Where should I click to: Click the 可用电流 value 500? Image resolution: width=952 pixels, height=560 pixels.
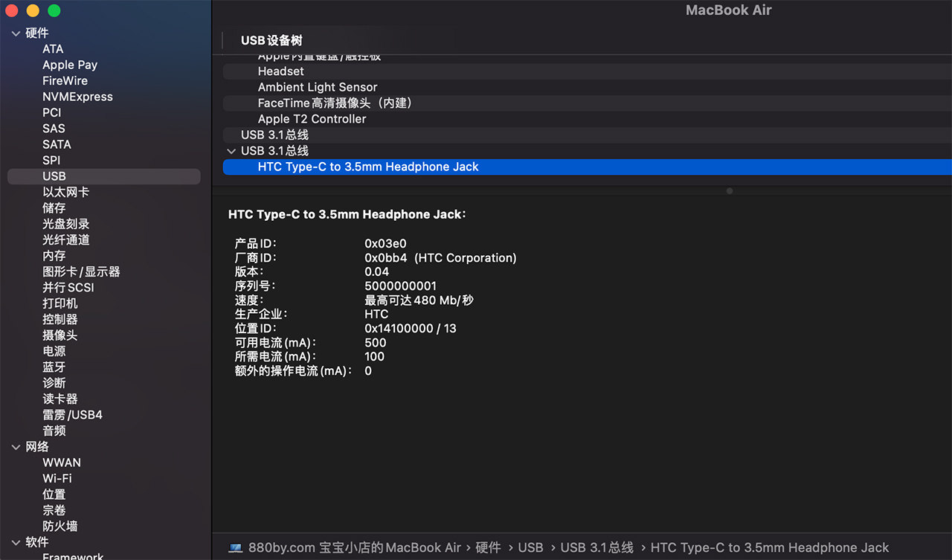(376, 343)
